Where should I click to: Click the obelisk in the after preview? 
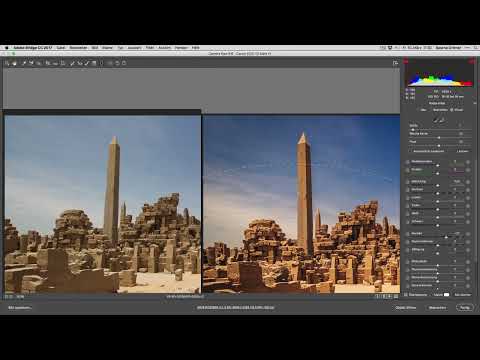(x=304, y=193)
